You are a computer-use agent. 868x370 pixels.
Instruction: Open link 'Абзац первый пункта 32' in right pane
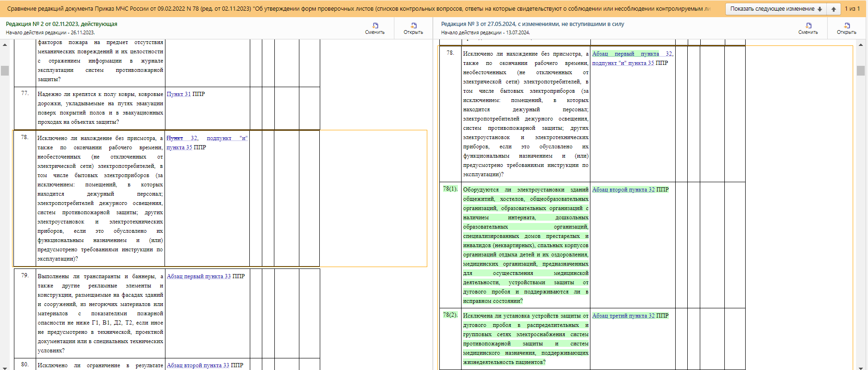pyautogui.click(x=633, y=54)
